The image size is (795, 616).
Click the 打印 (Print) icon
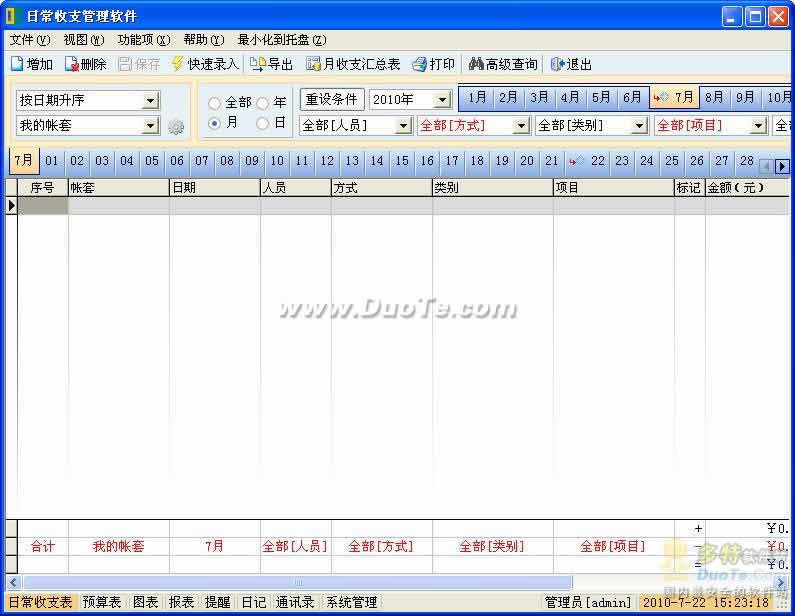pyautogui.click(x=433, y=64)
